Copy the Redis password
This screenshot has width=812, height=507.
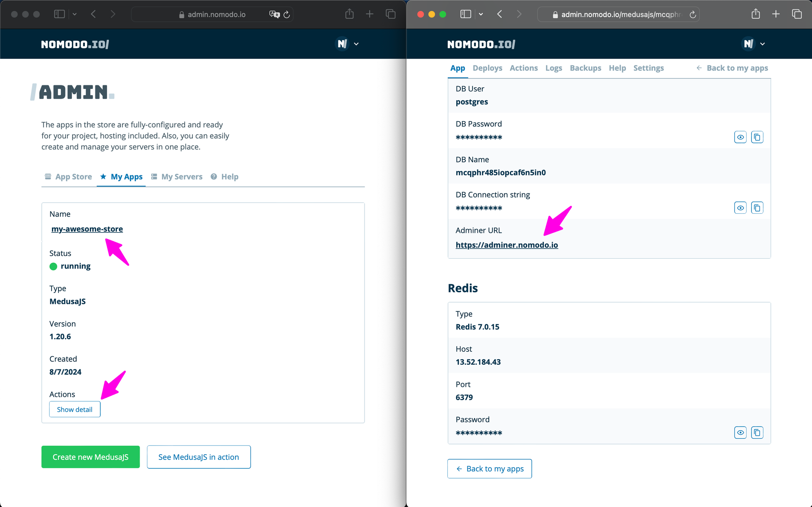tap(757, 433)
